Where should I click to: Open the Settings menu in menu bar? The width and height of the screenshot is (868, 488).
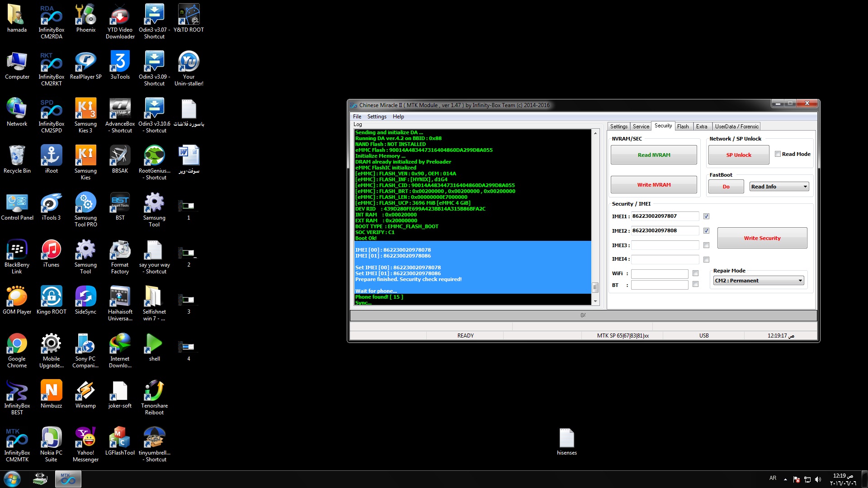pos(377,117)
